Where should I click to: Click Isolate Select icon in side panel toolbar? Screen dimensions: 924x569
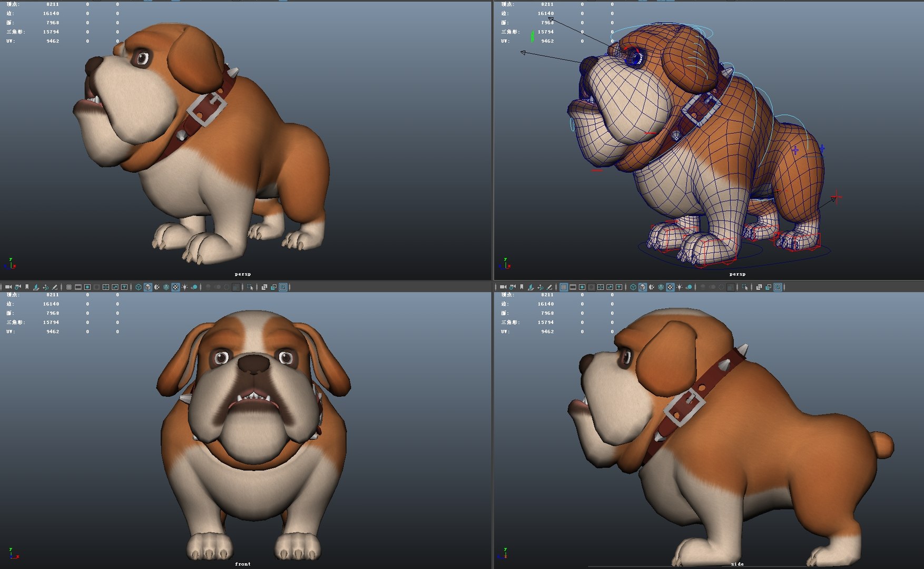pos(744,287)
